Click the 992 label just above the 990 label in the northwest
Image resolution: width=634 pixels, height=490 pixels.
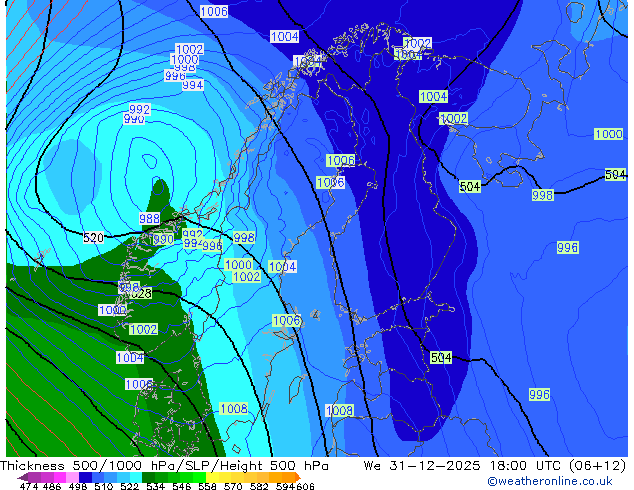[x=139, y=109]
